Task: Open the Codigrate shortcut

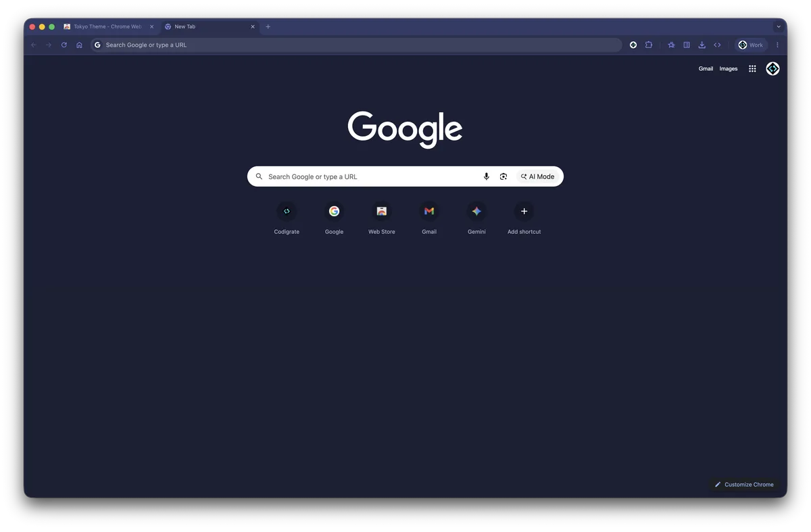Action: [287, 218]
